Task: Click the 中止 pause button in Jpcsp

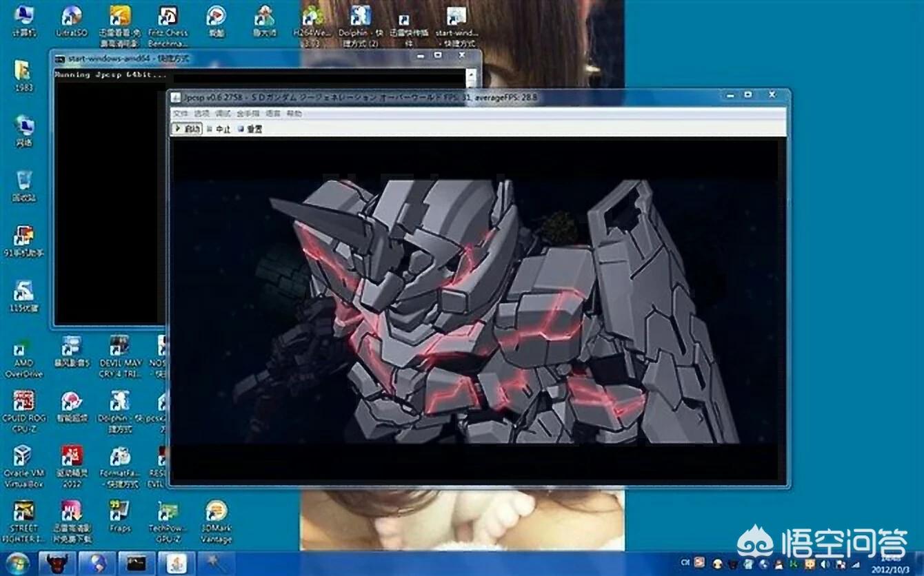Action: 219,129
